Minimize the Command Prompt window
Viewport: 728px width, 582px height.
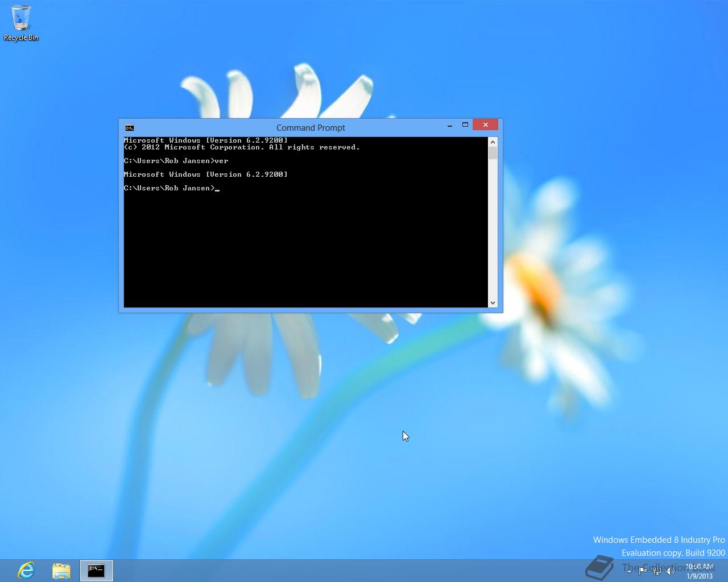pos(450,126)
